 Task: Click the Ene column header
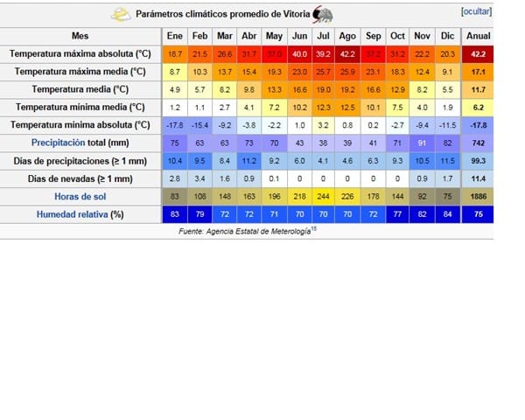(175, 36)
